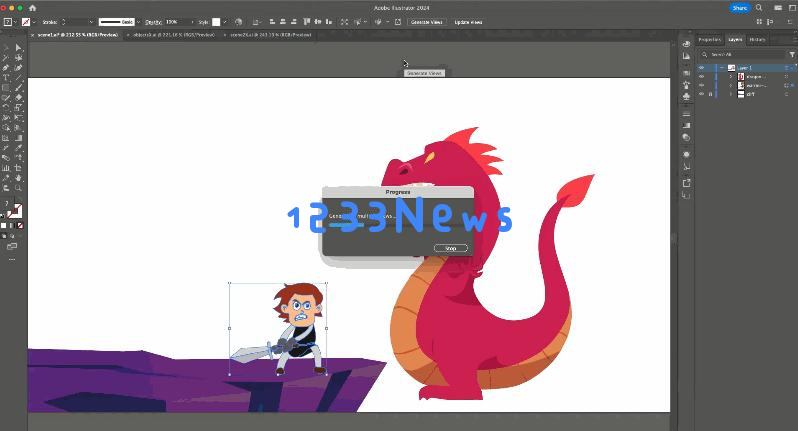Viewport: 798px width, 431px height.
Task: Hide the dragon sublayer
Action: (x=701, y=76)
